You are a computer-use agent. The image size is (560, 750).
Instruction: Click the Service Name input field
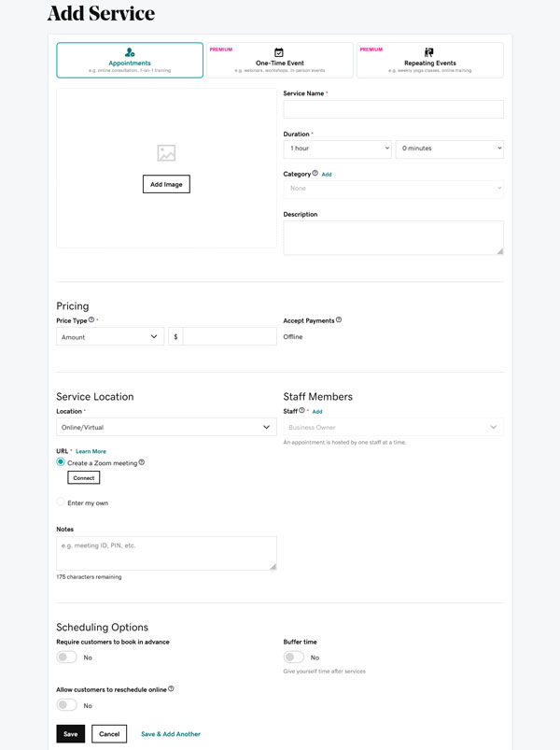[393, 109]
